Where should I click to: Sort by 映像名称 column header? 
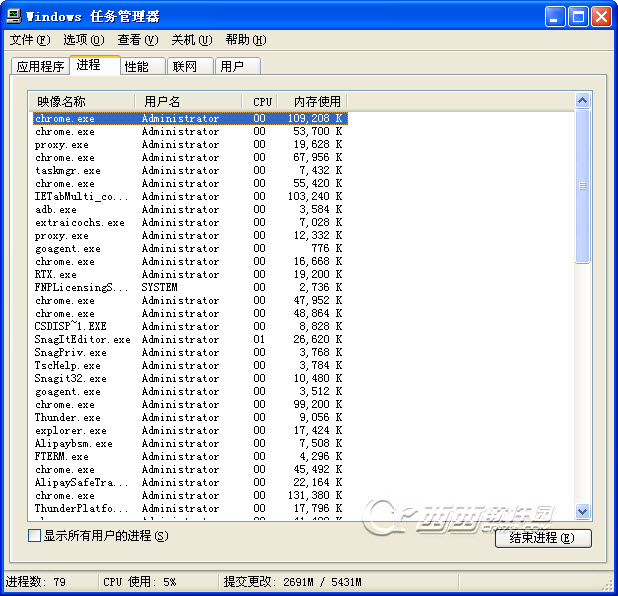point(82,102)
